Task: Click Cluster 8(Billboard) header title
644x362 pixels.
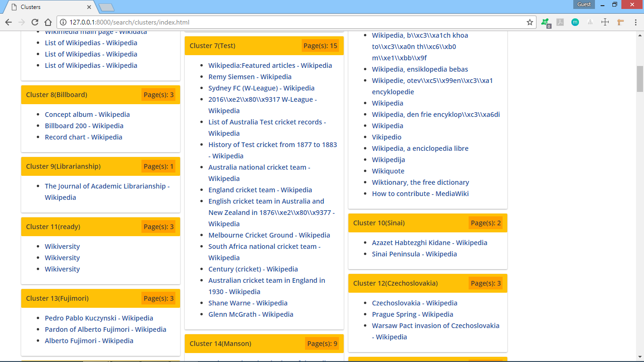Action: pos(57,95)
